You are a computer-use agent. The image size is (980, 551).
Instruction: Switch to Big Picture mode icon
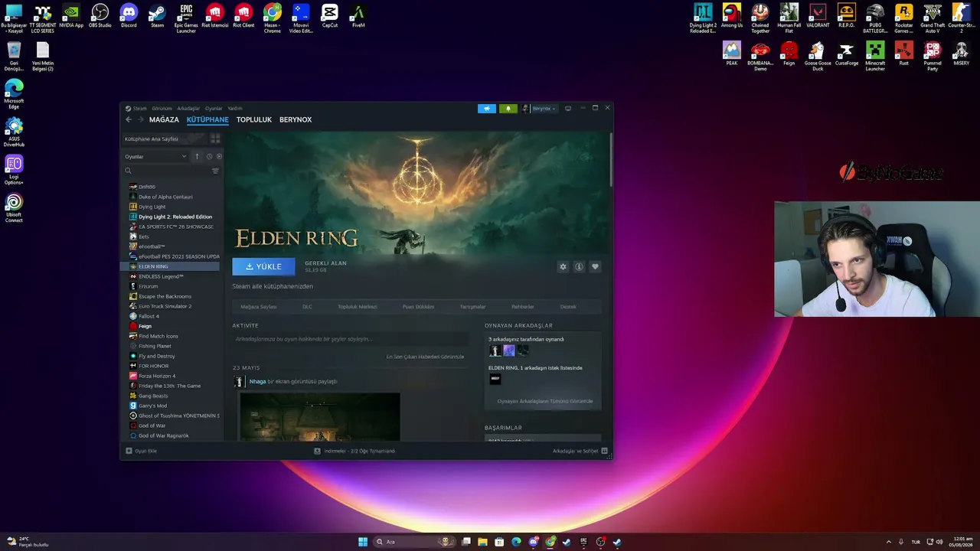click(568, 109)
